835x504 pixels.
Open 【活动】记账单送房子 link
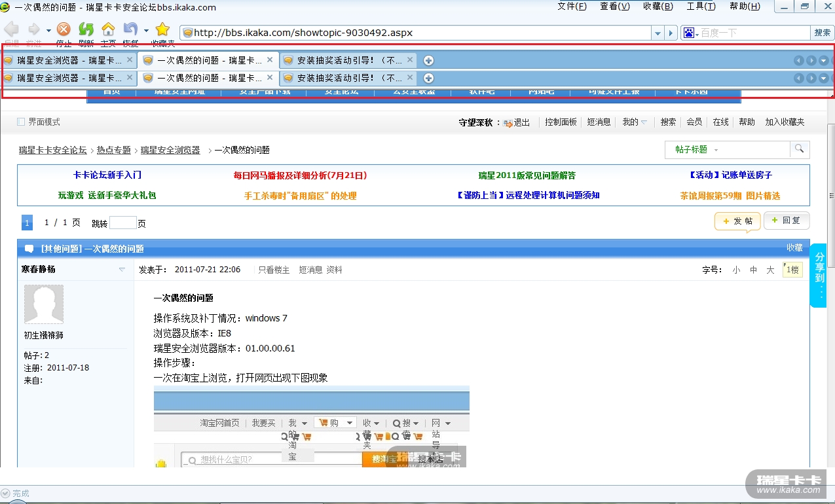click(730, 175)
